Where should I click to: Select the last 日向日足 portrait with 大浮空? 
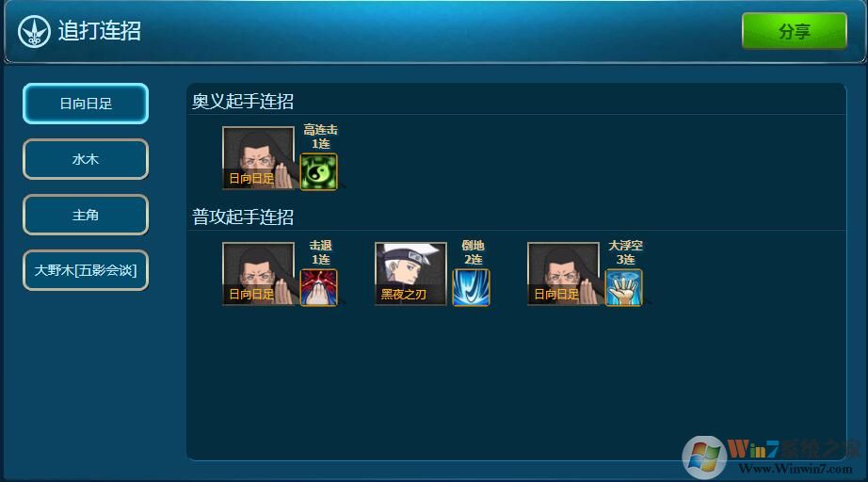tap(564, 273)
